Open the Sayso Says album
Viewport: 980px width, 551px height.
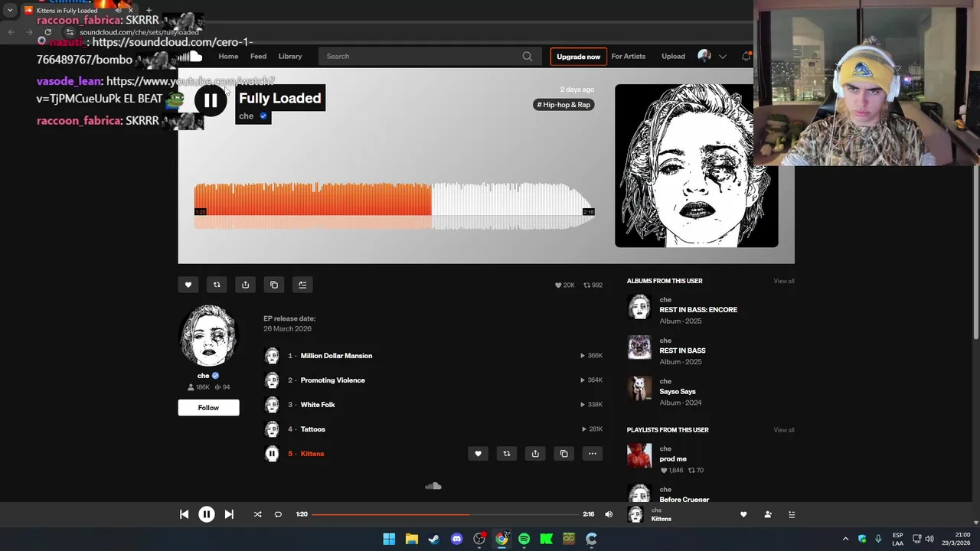678,392
